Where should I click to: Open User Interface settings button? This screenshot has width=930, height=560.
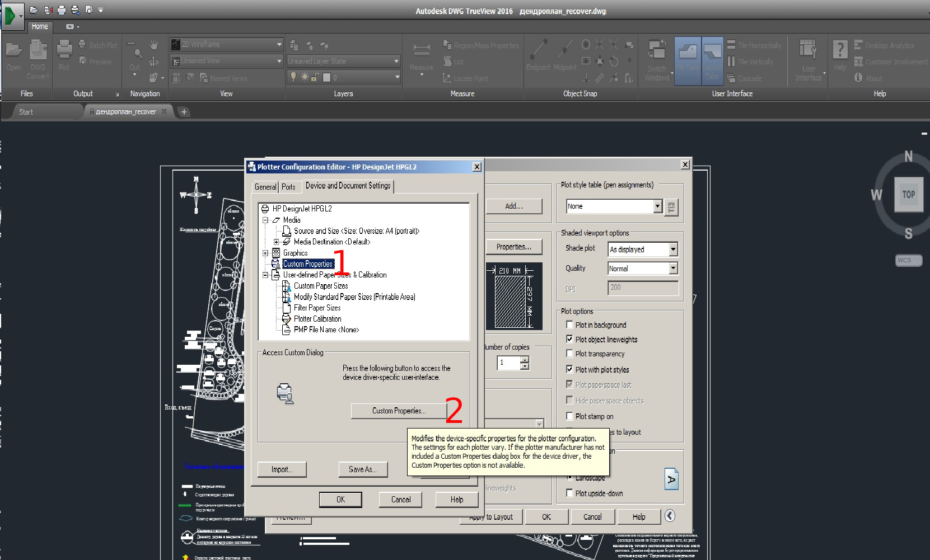tap(808, 60)
